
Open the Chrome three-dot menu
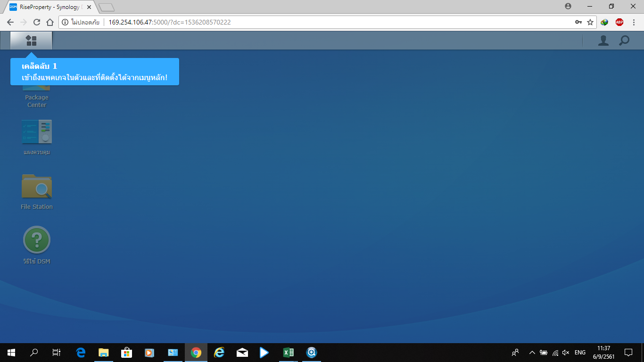click(x=634, y=22)
